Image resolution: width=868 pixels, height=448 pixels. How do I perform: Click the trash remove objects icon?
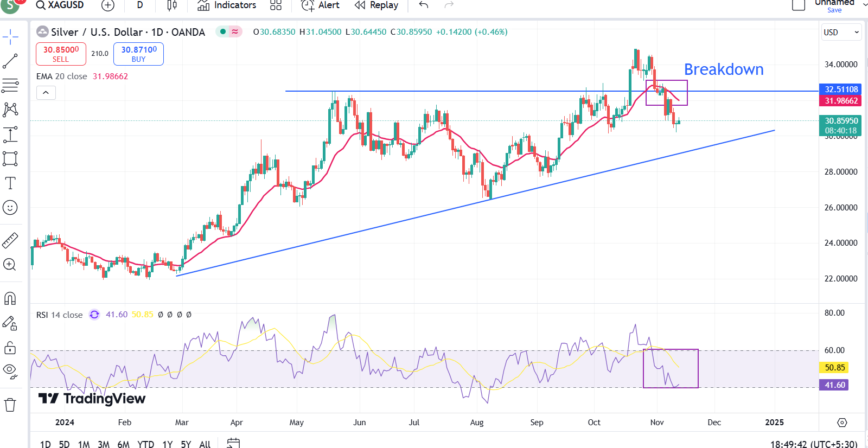point(10,405)
